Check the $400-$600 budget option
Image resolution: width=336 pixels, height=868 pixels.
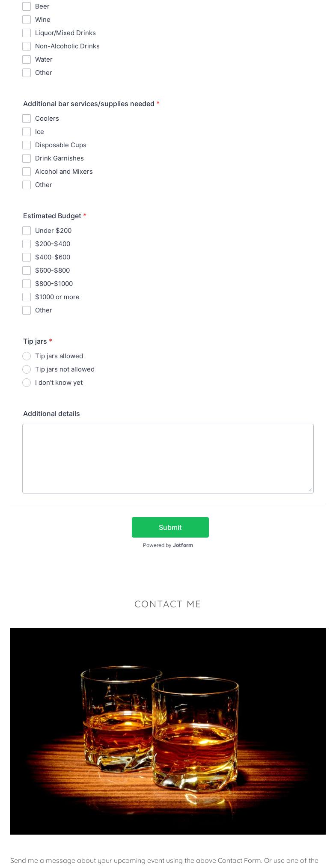click(27, 257)
